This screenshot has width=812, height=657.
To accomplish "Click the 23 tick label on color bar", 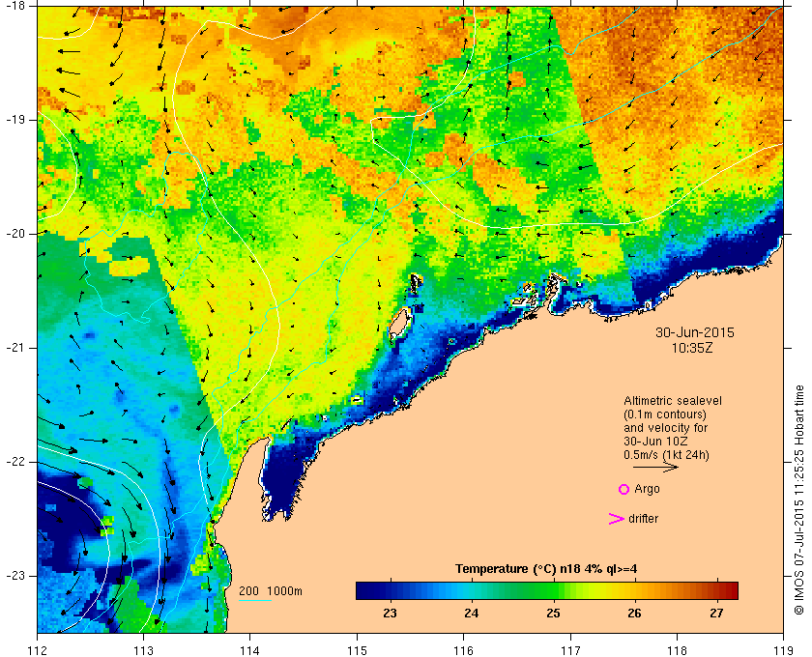I will click(x=390, y=614).
